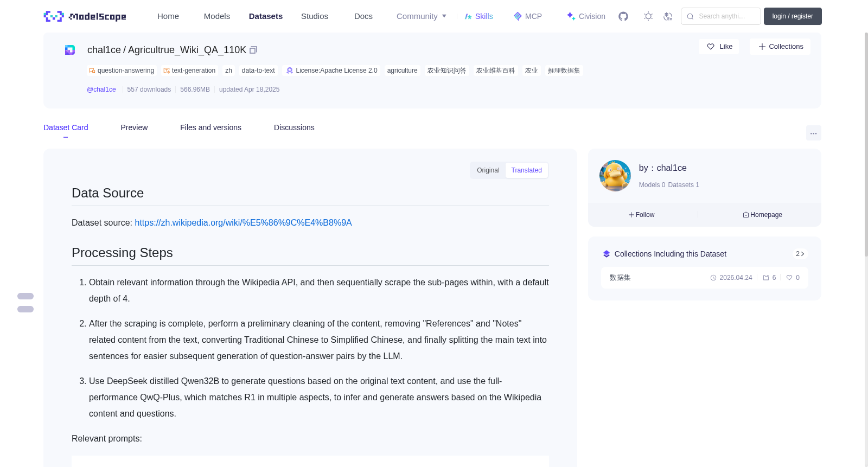The width and height of the screenshot is (868, 467).
Task: Open the GitHub icon link
Action: pos(623,16)
